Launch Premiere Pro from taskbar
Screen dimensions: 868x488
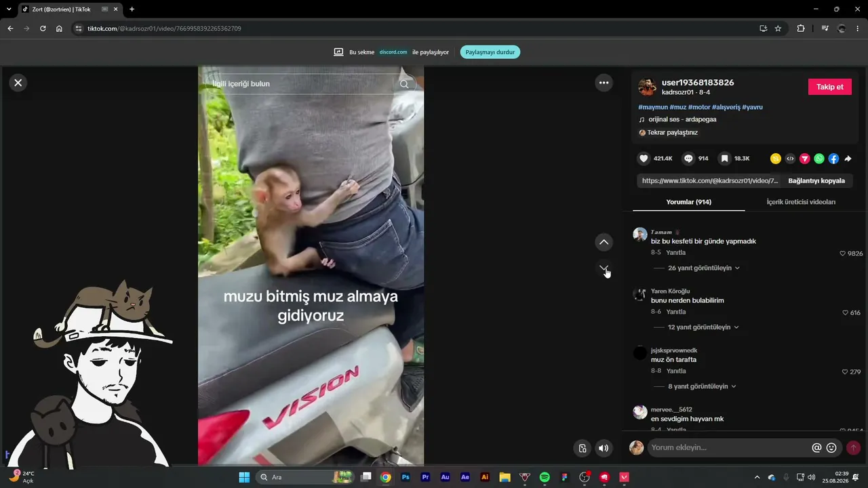(x=425, y=477)
